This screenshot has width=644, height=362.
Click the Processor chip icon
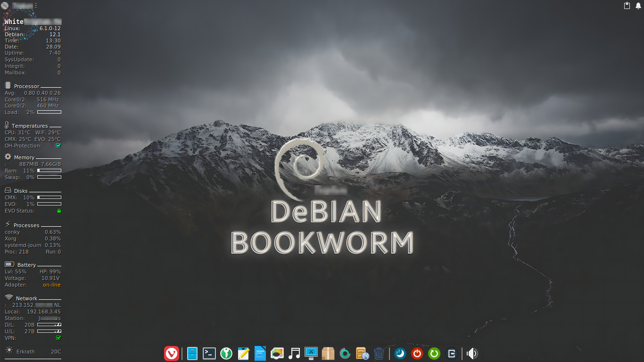click(8, 85)
